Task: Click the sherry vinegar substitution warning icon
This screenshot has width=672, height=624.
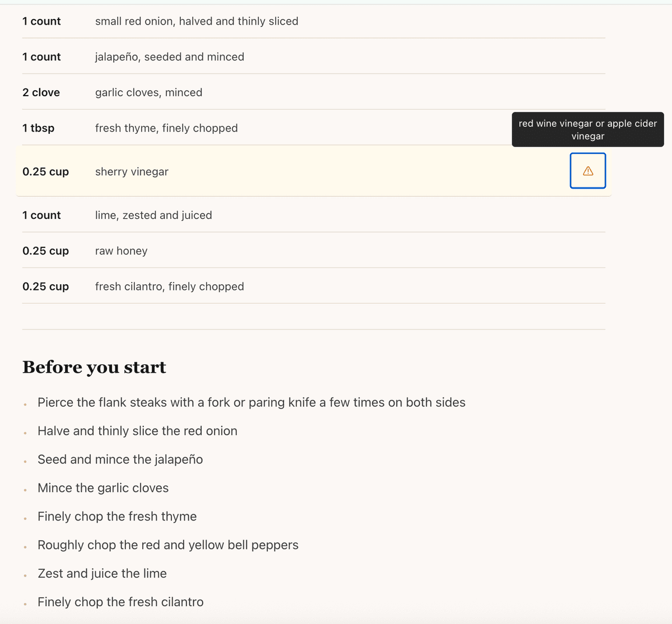Action: 588,171
